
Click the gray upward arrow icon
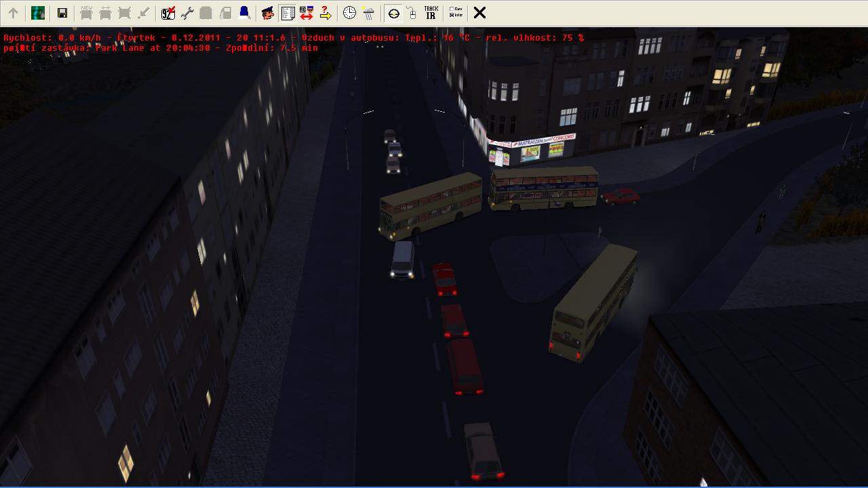14,13
